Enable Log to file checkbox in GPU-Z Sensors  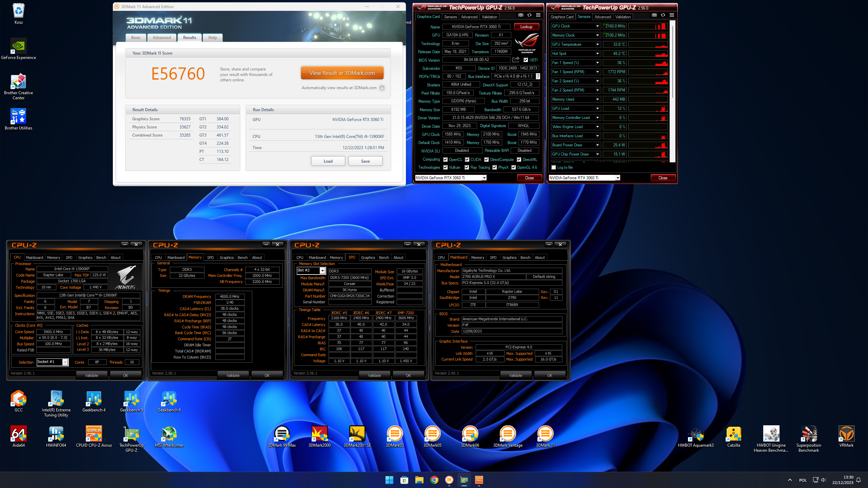click(554, 167)
